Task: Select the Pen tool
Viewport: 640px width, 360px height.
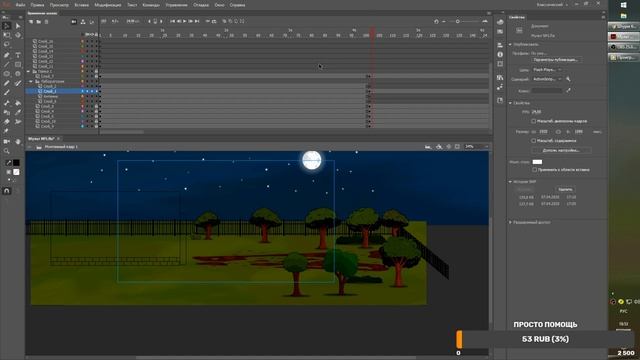Action: coord(7,55)
